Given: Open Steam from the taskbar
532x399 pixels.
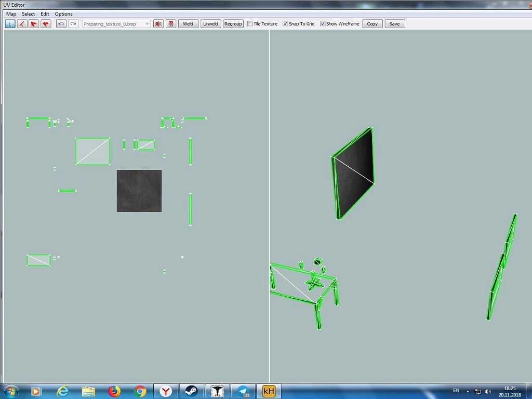Looking at the screenshot, I should pyautogui.click(x=191, y=391).
